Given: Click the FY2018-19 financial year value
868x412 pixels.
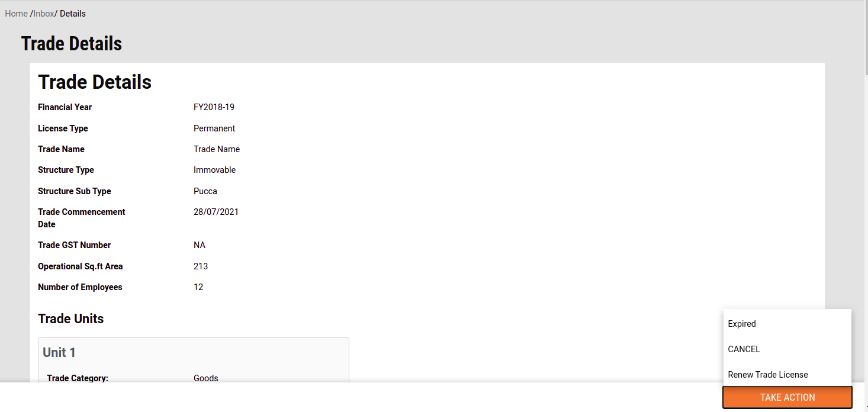Looking at the screenshot, I should (214, 107).
